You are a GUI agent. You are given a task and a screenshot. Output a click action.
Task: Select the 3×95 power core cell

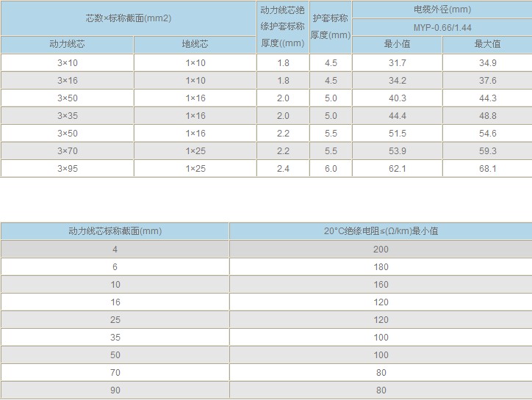pyautogui.click(x=67, y=169)
